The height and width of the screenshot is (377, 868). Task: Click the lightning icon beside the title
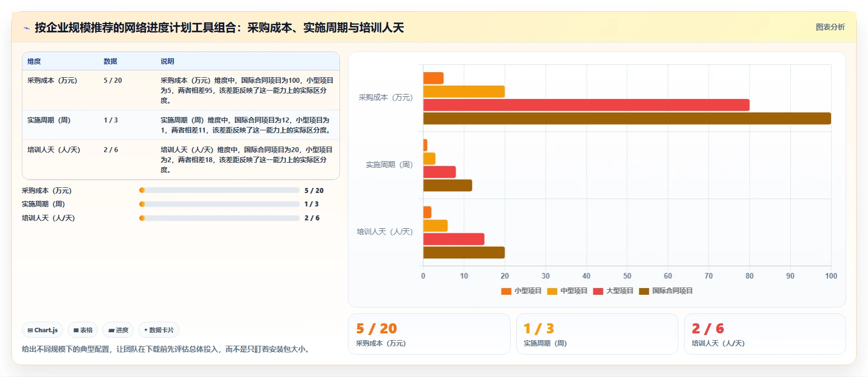[27, 28]
